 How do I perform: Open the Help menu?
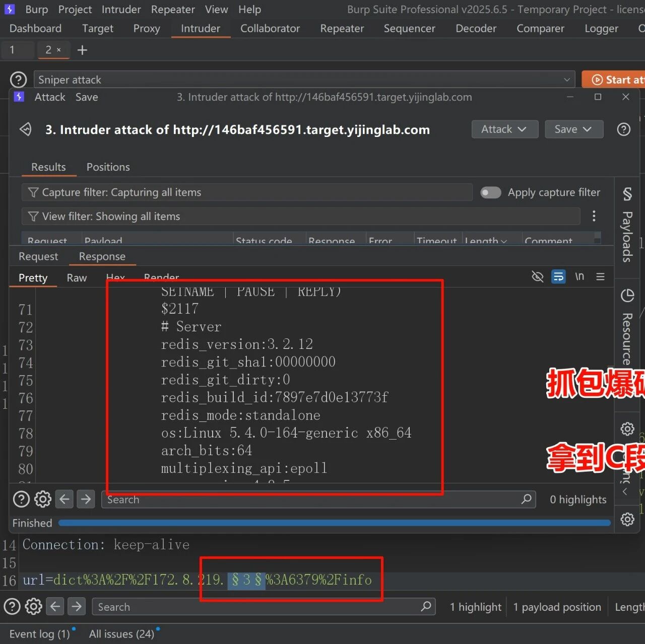(249, 10)
